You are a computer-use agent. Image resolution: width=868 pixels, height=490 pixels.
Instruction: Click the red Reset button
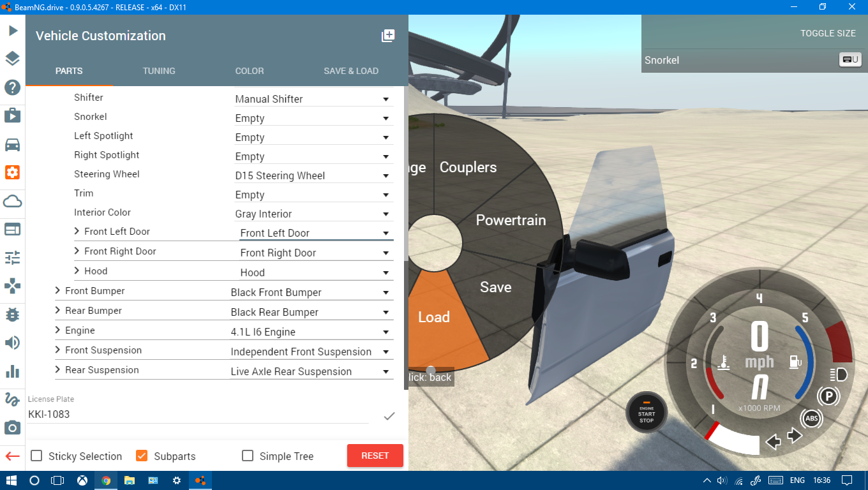click(375, 456)
